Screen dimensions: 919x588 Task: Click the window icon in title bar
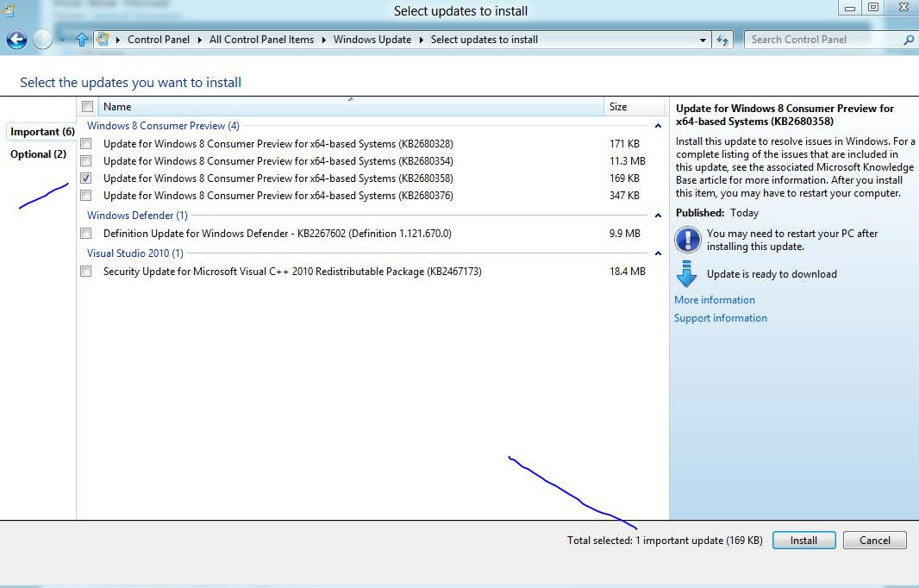pyautogui.click(x=9, y=9)
